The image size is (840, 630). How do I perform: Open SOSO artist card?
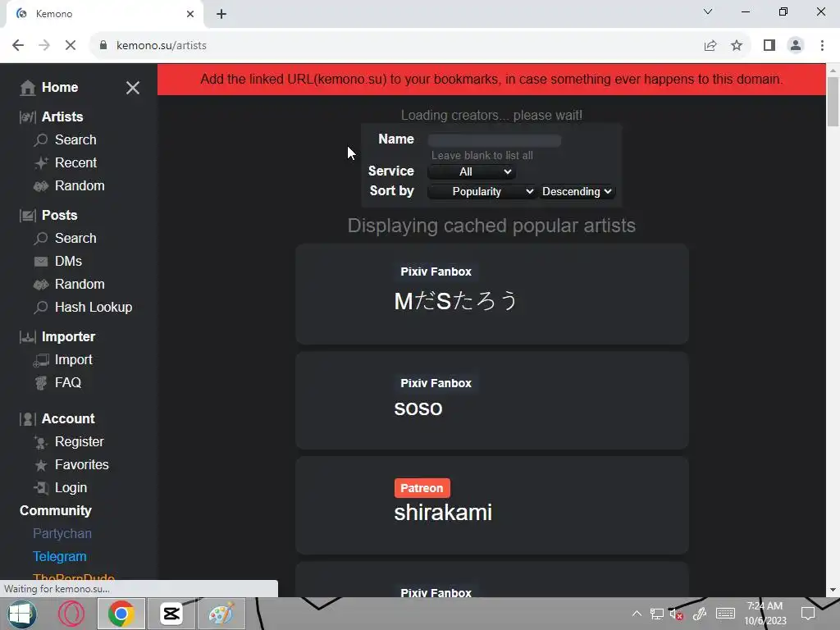pos(492,400)
